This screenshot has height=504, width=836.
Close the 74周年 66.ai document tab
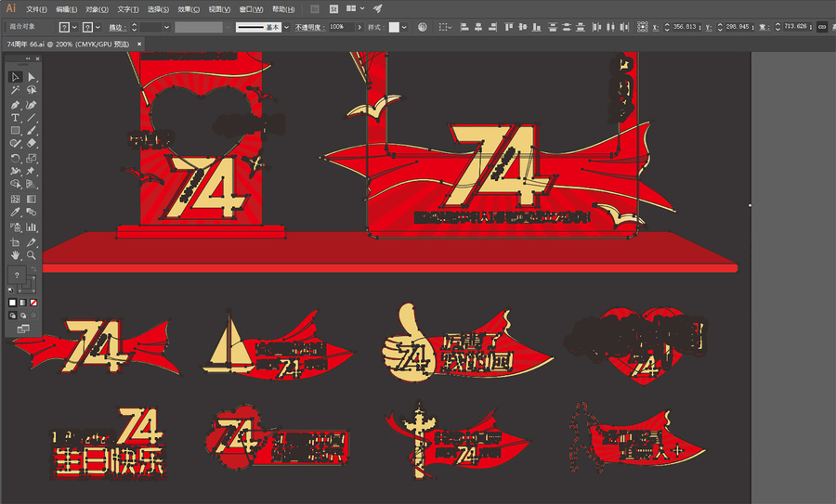139,45
